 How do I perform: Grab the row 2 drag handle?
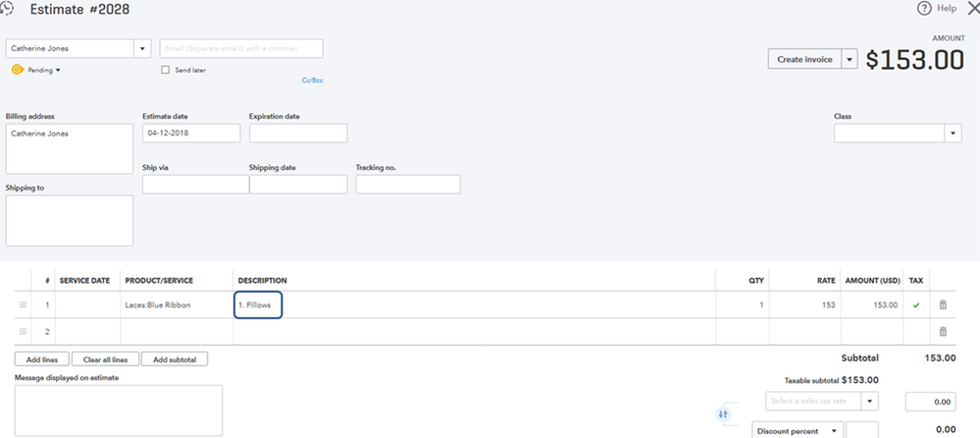[24, 332]
